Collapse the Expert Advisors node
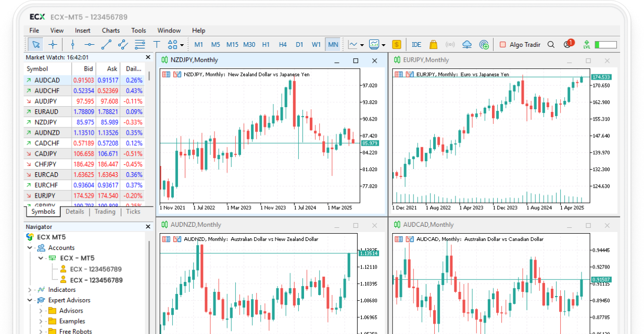 (x=30, y=300)
